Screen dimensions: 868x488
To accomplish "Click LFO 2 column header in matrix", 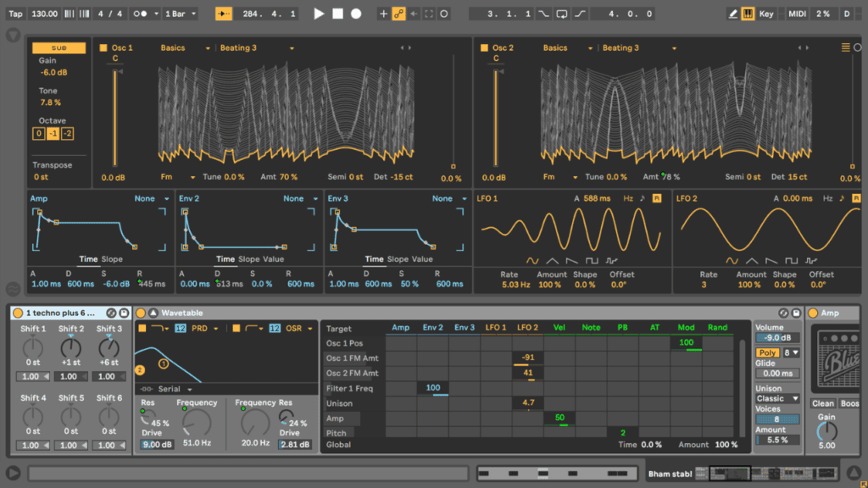I will [x=527, y=328].
